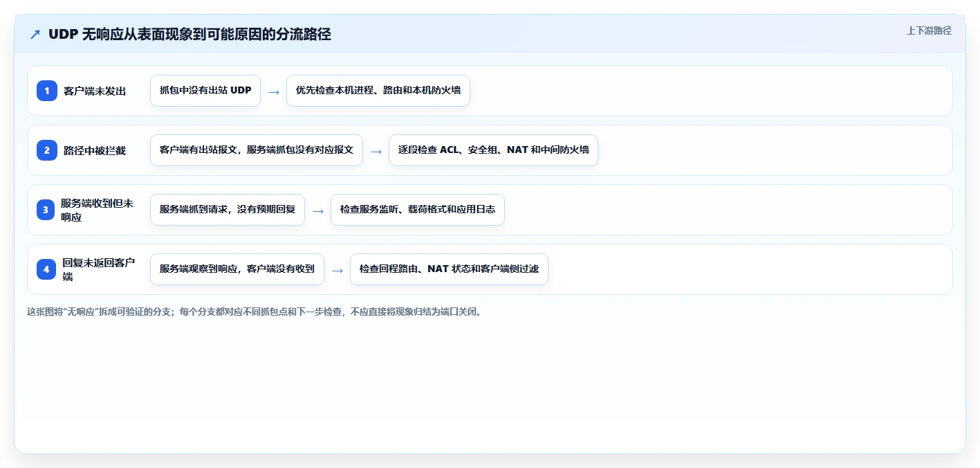The image size is (980, 468).
Task: Click the arrow after '抓包中没有出站 UDP'
Action: 274,91
